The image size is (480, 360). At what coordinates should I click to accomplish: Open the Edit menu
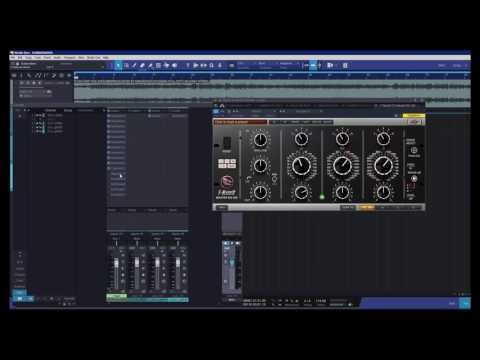click(x=20, y=58)
